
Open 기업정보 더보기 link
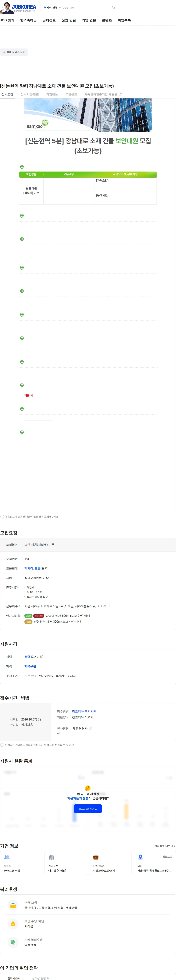pos(165,846)
